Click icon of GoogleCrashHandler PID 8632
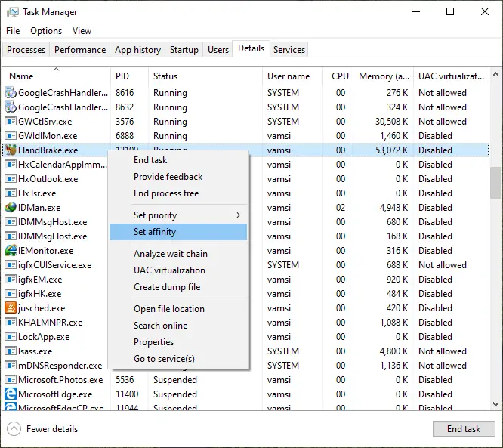The image size is (503, 448). [x=11, y=107]
